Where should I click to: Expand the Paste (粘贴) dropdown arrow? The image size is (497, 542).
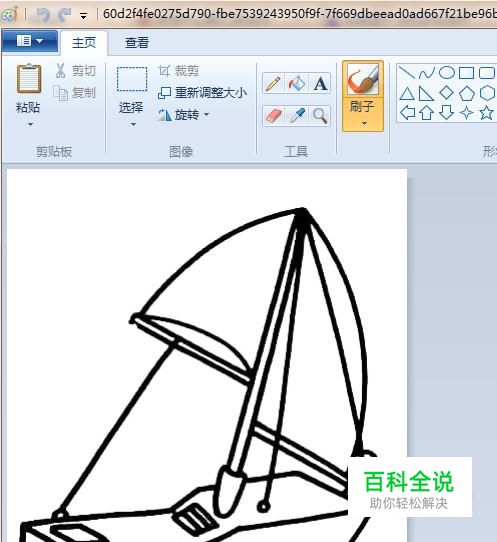point(30,124)
